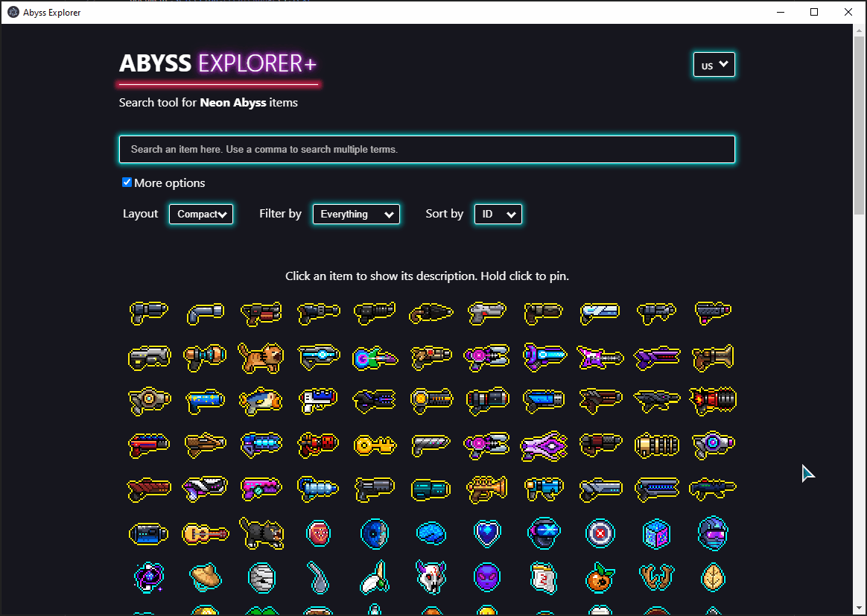Click the brown antlers item icon
This screenshot has height=616, width=867.
pyautogui.click(x=656, y=577)
